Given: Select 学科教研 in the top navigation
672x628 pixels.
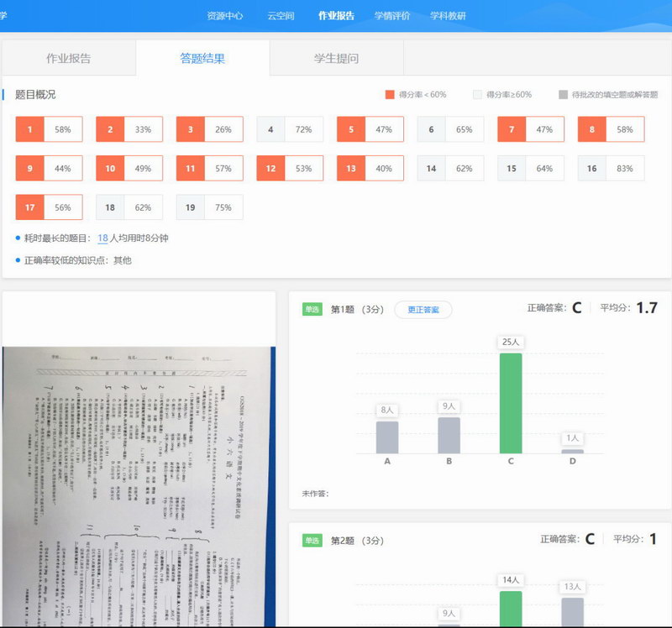Looking at the screenshot, I should click(x=448, y=15).
